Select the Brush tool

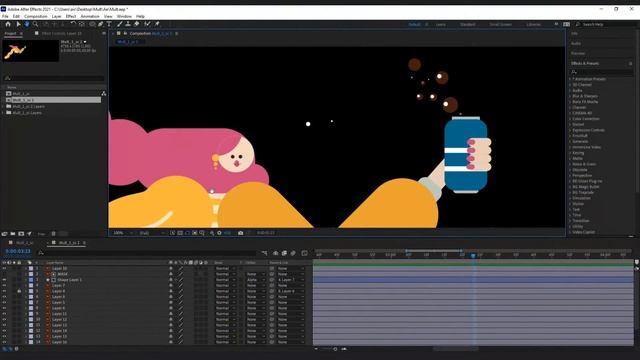coord(120,24)
